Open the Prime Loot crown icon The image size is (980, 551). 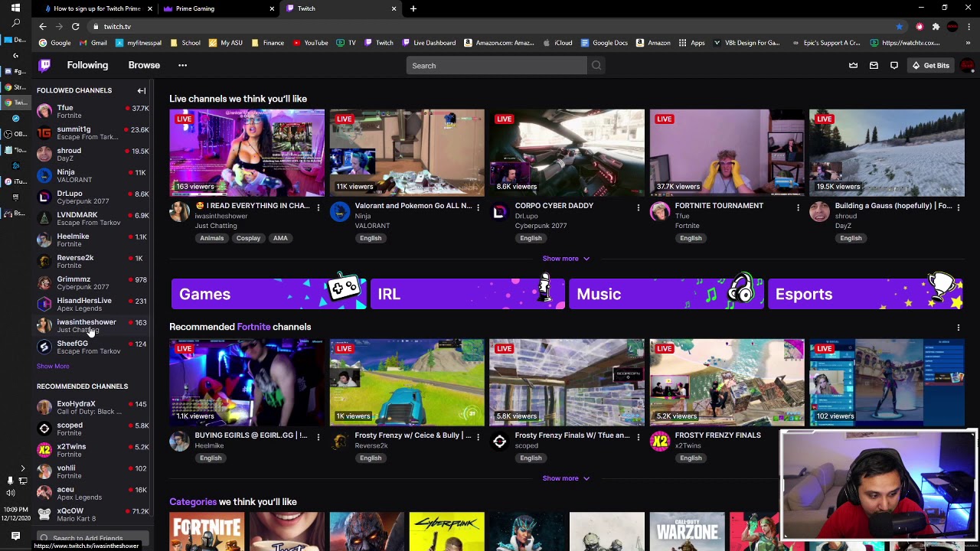tap(853, 65)
